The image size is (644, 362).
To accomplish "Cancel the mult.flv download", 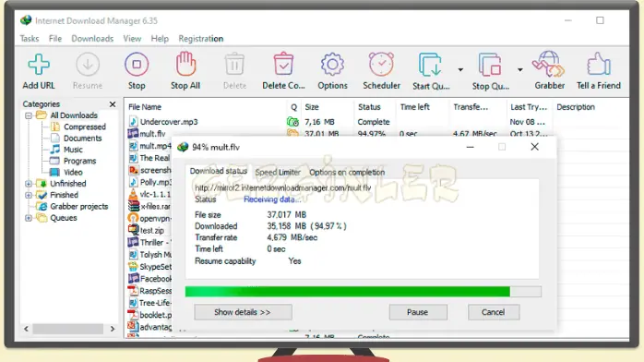I will pyautogui.click(x=494, y=312).
